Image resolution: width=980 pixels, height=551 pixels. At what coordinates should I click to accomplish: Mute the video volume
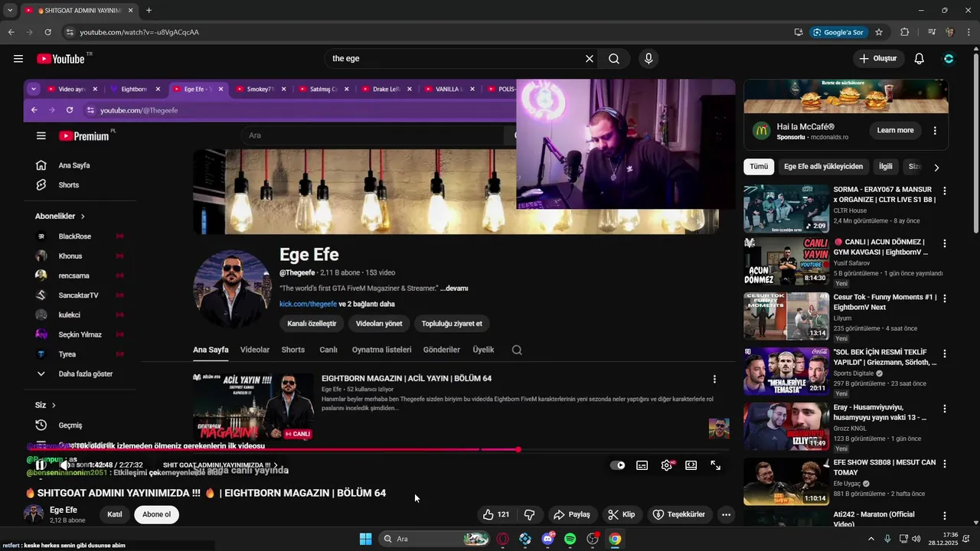click(x=64, y=465)
